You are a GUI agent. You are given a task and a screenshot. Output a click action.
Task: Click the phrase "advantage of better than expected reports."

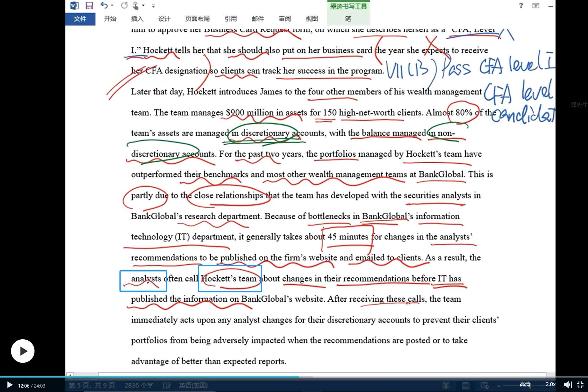pos(209,361)
